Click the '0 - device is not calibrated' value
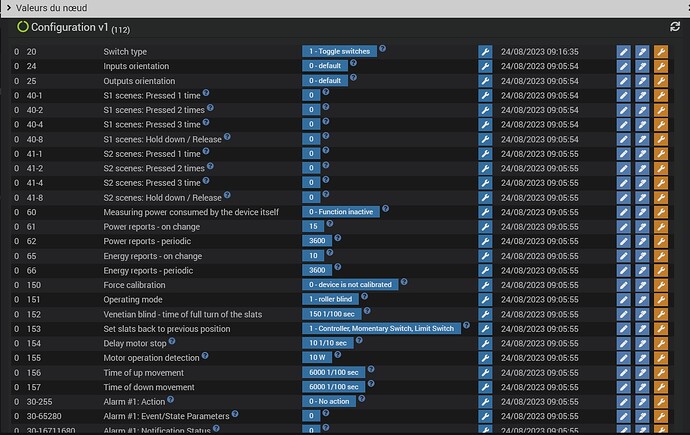The image size is (690, 435). 350,285
